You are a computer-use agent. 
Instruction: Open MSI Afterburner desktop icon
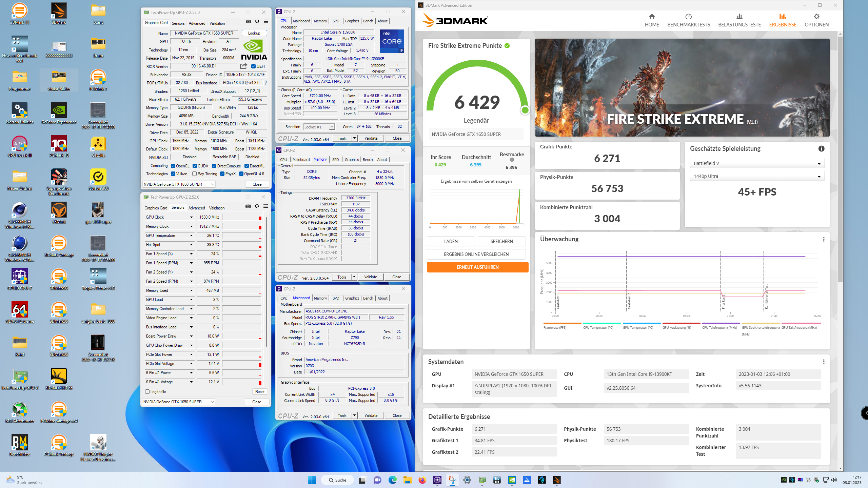click(20, 412)
